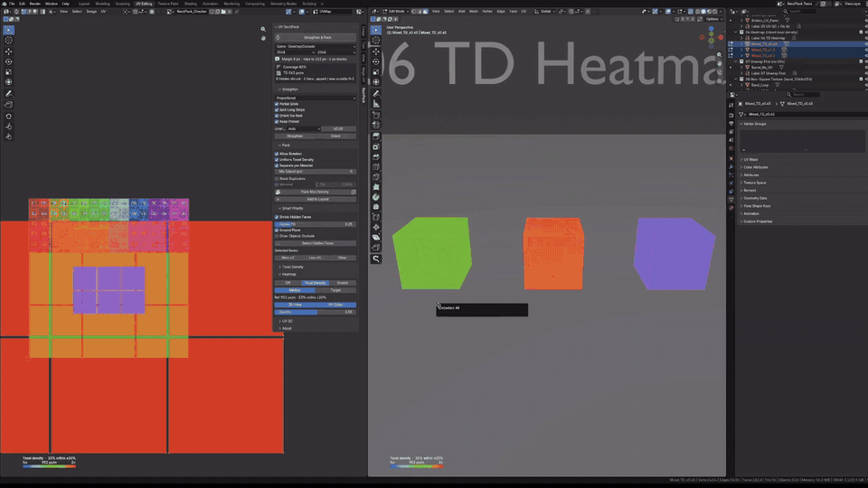868x488 pixels.
Task: Click the UV editor zoom magnifier icon
Action: tap(263, 29)
